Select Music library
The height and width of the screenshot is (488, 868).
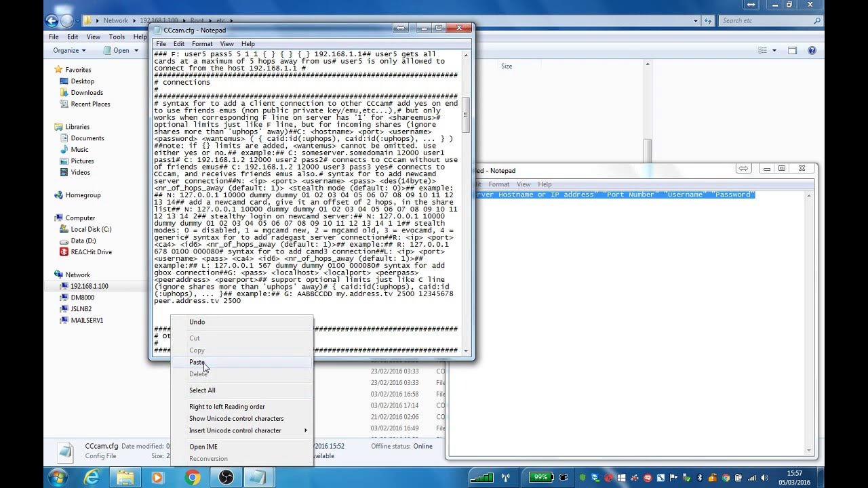pos(79,150)
